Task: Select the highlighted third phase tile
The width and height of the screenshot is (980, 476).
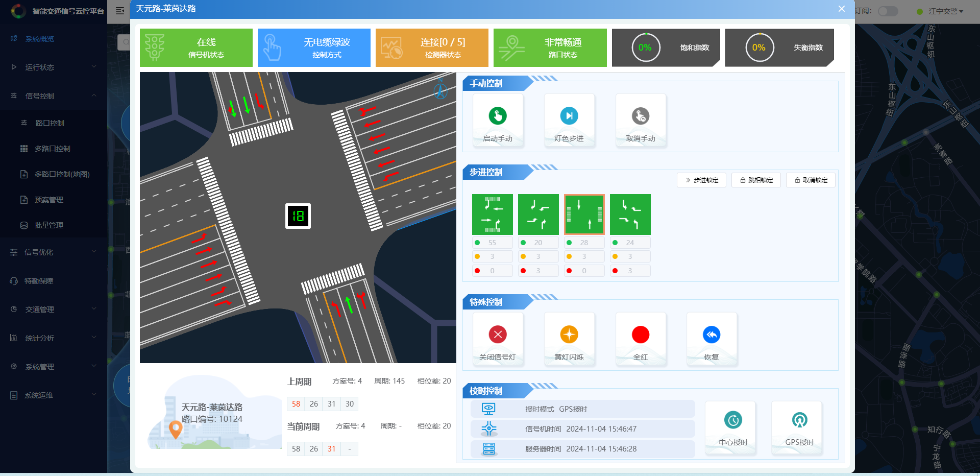Action: (x=584, y=215)
